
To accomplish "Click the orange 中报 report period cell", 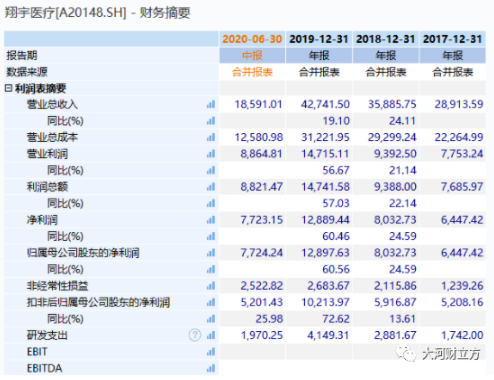I will (252, 55).
